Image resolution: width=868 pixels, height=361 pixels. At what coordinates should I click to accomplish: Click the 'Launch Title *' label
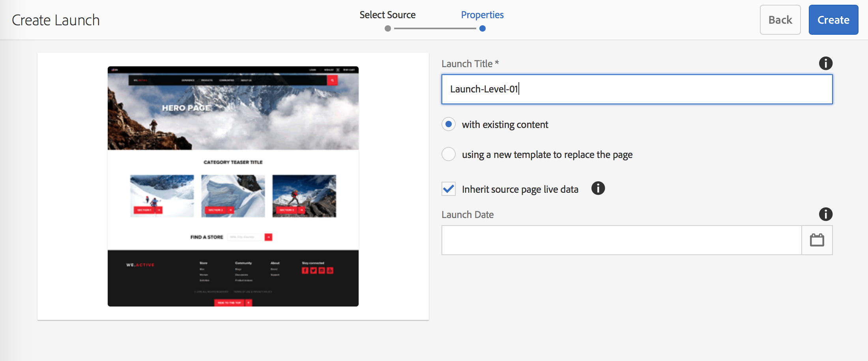pyautogui.click(x=470, y=64)
